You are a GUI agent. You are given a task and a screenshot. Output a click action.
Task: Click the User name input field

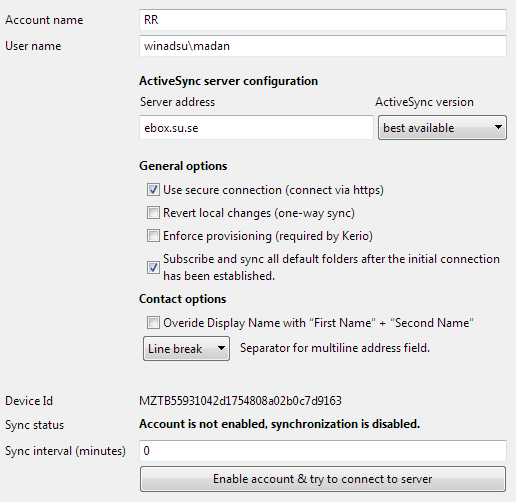(x=323, y=46)
